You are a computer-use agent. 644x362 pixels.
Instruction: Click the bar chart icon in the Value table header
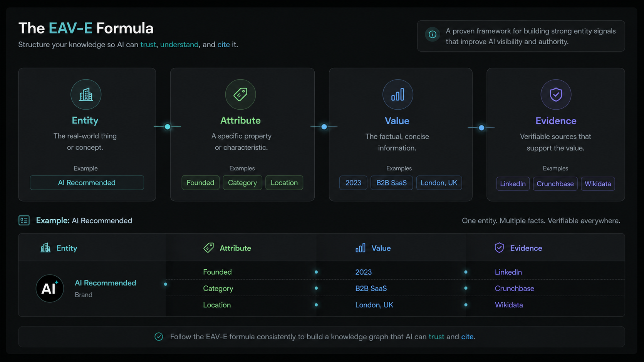[361, 248]
